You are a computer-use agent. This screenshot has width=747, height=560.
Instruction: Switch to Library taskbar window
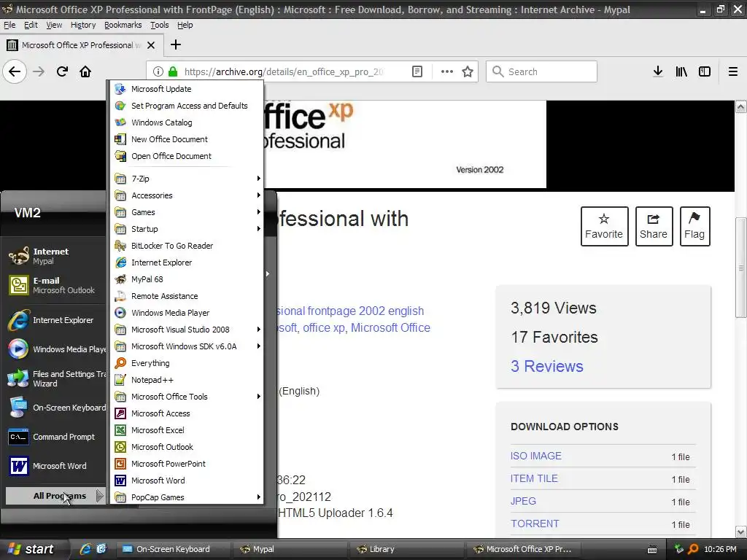pos(406,549)
